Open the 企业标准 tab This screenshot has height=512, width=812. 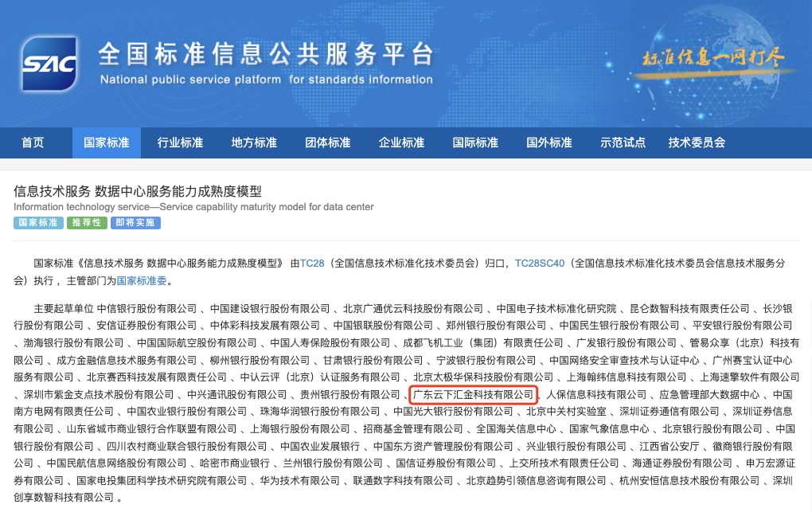(x=401, y=143)
